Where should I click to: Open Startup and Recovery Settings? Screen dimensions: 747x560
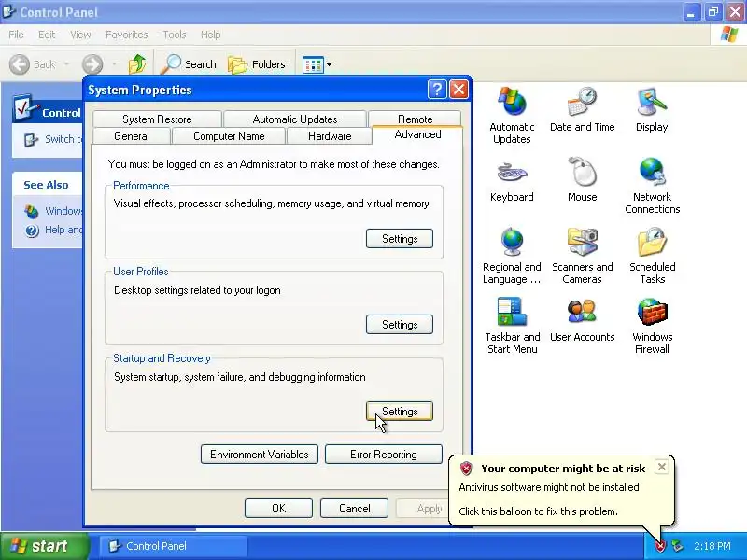pos(400,411)
